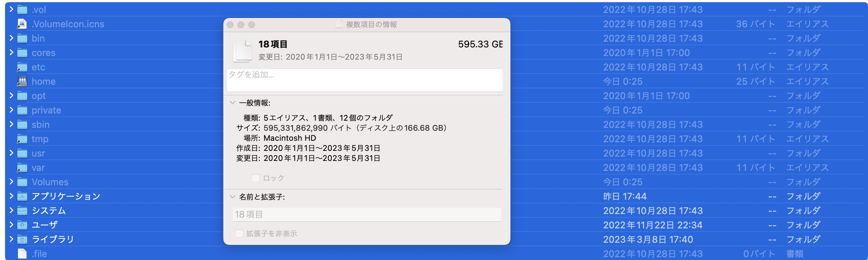The image size is (868, 260).
Task: Expand the Volumes folder disclosure triangle
Action: click(x=11, y=182)
